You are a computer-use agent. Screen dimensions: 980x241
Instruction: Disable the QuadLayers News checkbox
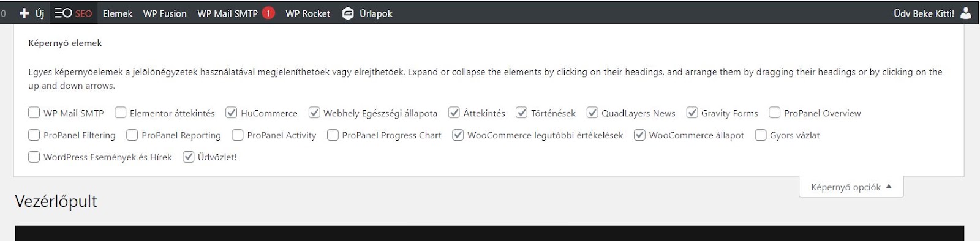pyautogui.click(x=592, y=113)
